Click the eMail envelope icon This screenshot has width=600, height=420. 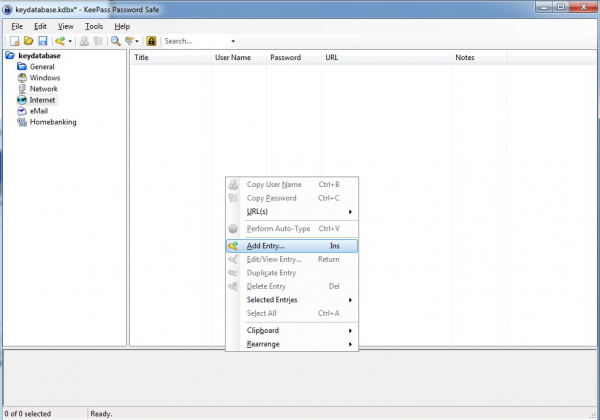22,111
